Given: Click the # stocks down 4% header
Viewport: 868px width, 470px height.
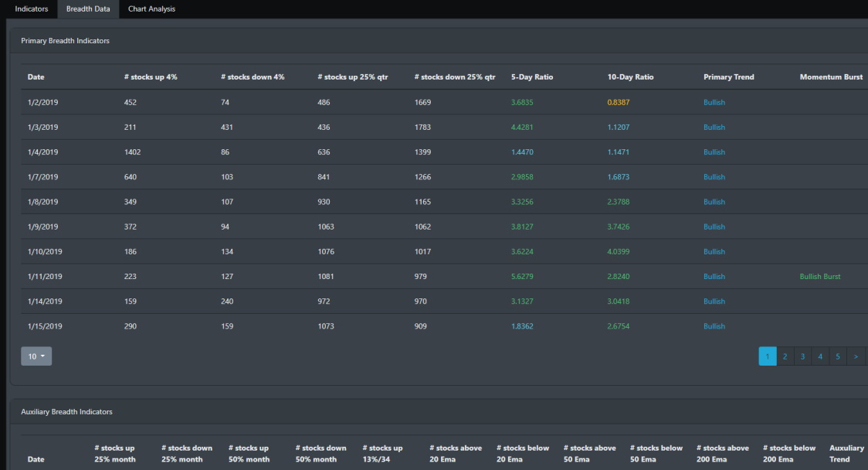Looking at the screenshot, I should [x=253, y=77].
